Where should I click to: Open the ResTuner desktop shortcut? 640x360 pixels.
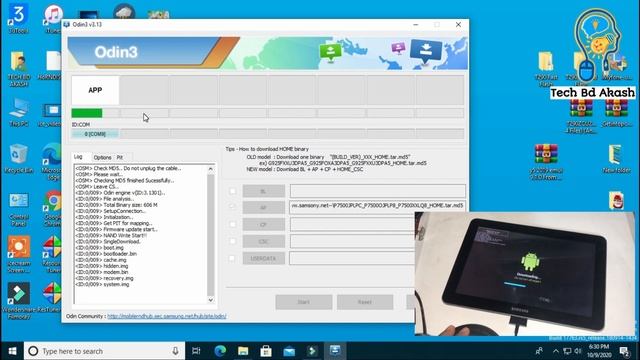pyautogui.click(x=51, y=297)
